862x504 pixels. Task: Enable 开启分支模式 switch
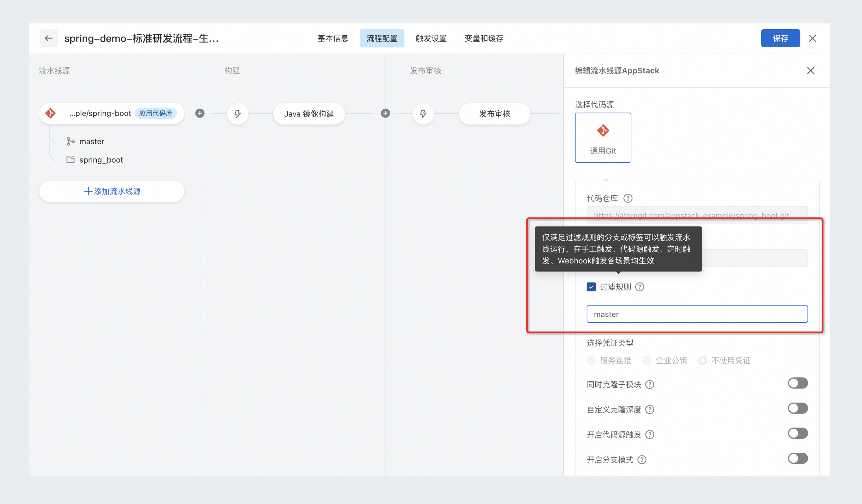coord(798,458)
